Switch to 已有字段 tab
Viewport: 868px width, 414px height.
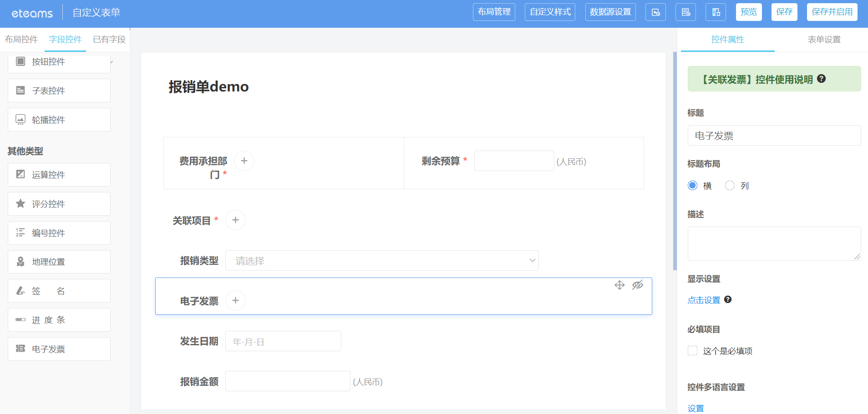109,40
